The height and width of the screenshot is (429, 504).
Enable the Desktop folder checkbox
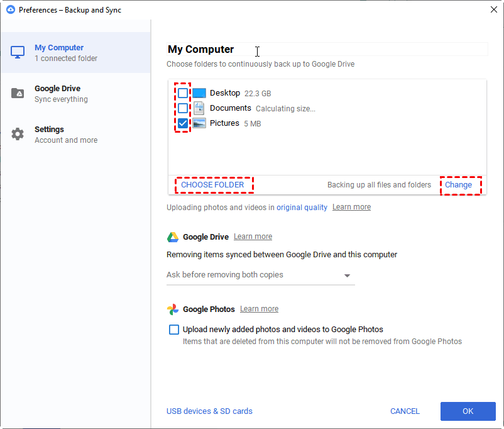click(183, 93)
